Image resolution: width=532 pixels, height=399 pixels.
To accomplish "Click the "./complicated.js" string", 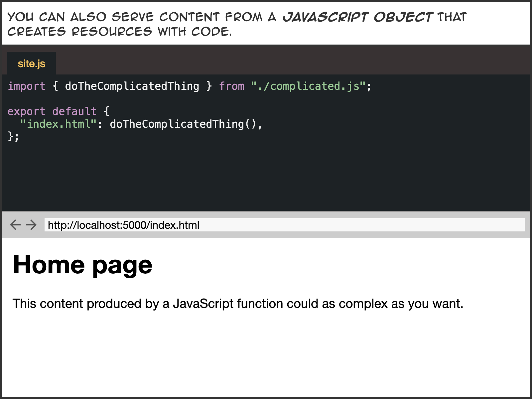I will [x=308, y=86].
